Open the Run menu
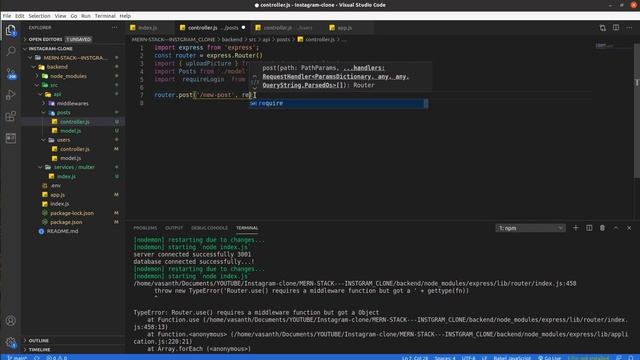 (x=86, y=16)
